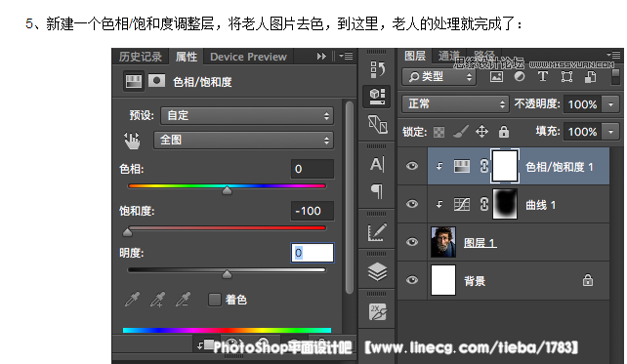Filter layers by shape icon
627x364 pixels.
[566, 76]
